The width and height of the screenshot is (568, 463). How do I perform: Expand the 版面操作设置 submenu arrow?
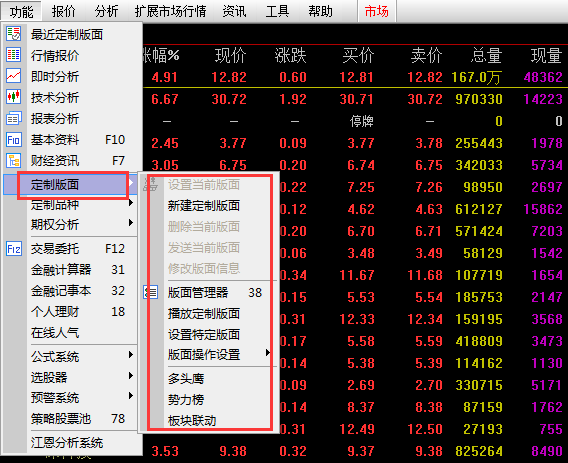[267, 353]
